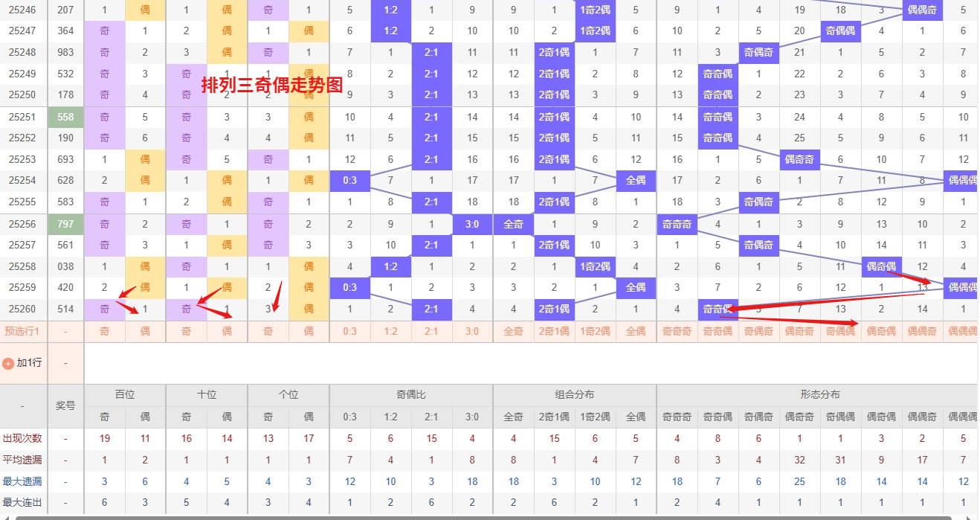Click the 形态分布 column group header
This screenshot has width=980, height=520.
(x=820, y=395)
